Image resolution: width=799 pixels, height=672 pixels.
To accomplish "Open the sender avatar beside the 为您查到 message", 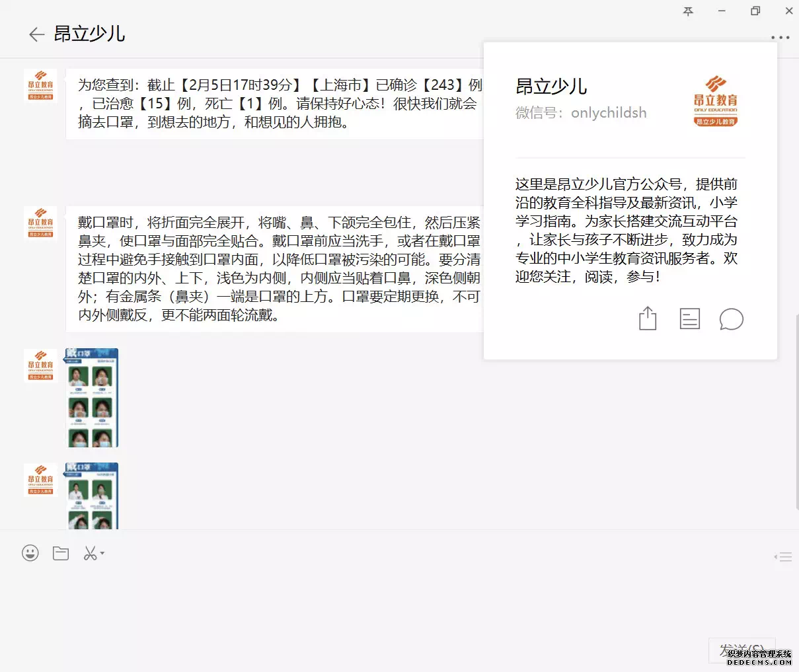I will tap(40, 86).
